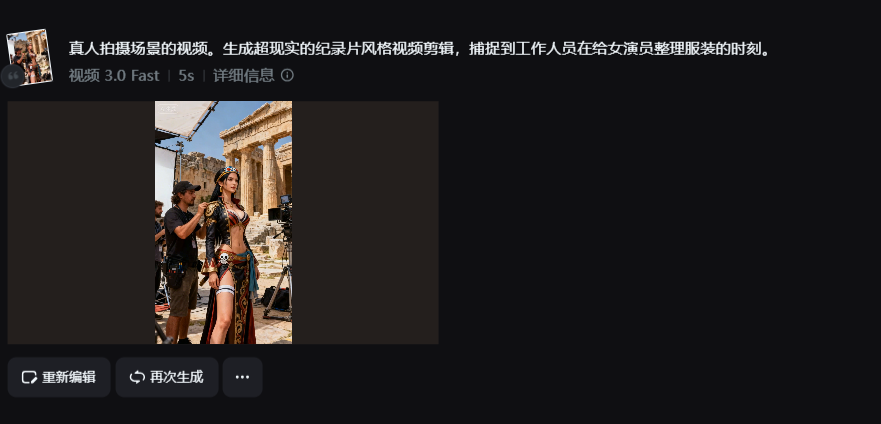Open the 详细信息 details link
Viewport: 881px width, 424px height.
[x=243, y=75]
